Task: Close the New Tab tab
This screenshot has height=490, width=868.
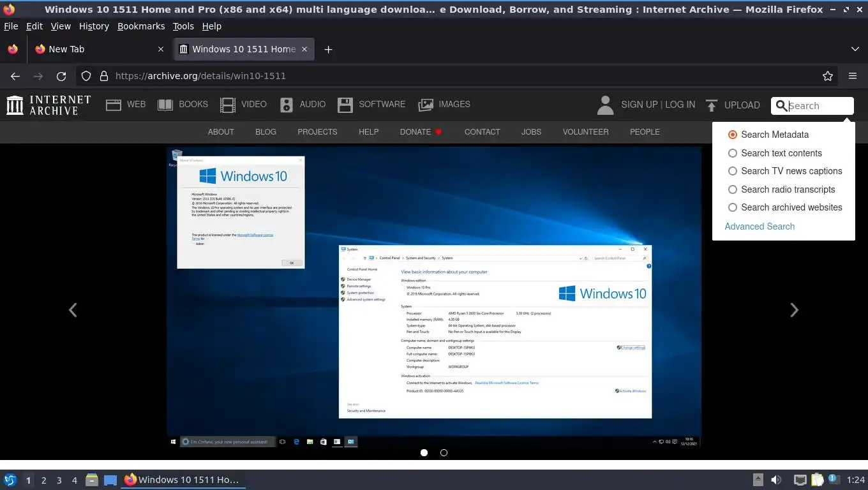Action: tap(160, 49)
